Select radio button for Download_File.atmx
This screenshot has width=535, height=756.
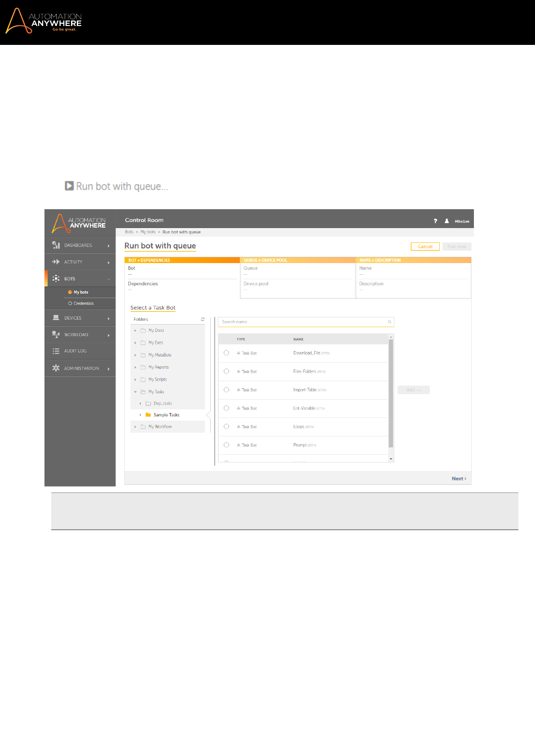[226, 353]
